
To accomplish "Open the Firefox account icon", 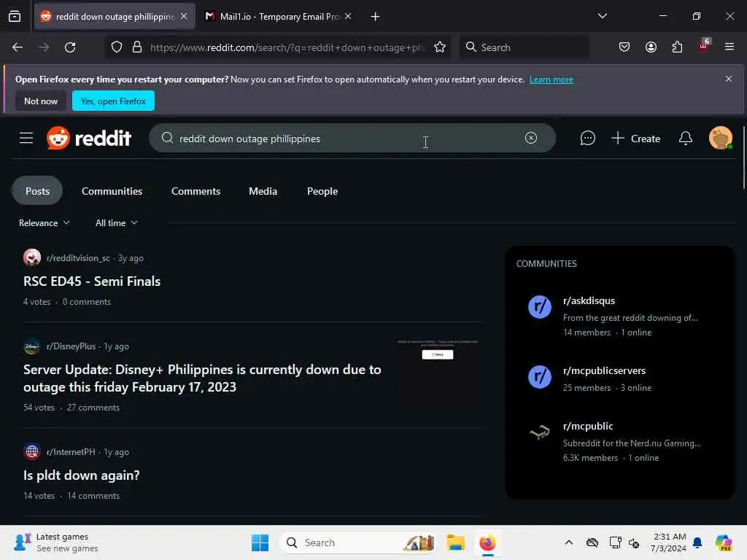I will point(651,47).
